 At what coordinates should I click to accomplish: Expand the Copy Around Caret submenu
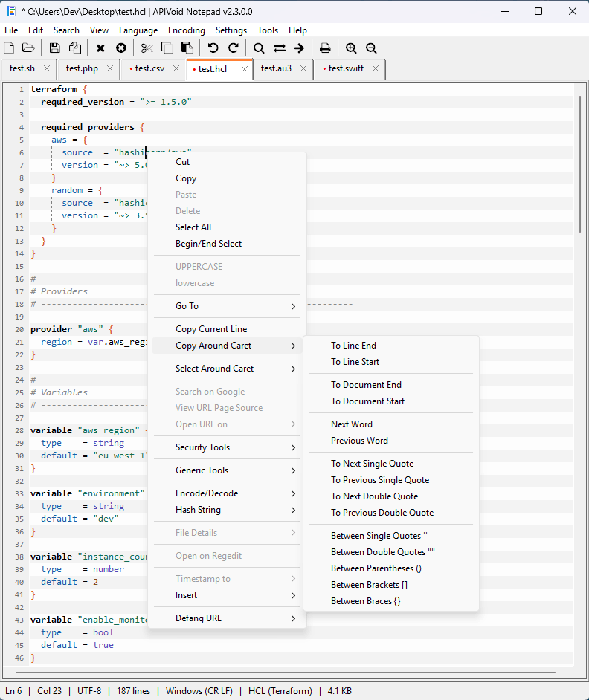point(227,346)
